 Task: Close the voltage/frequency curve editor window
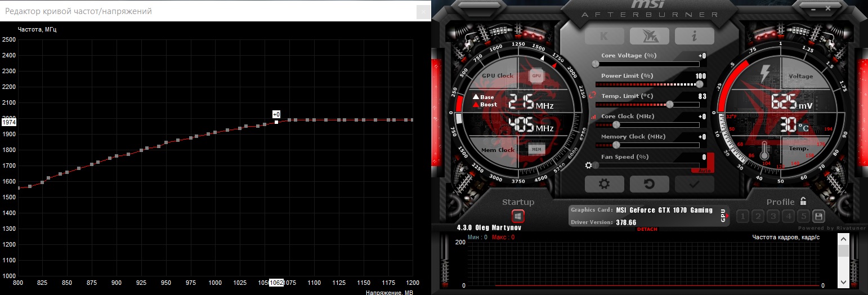point(422,11)
